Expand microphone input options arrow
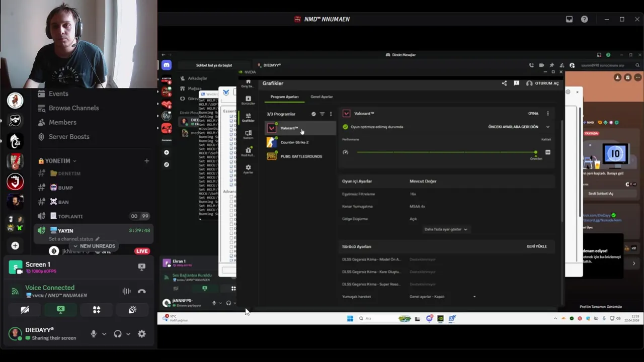Screen dimensions: 644x362 click(104, 334)
